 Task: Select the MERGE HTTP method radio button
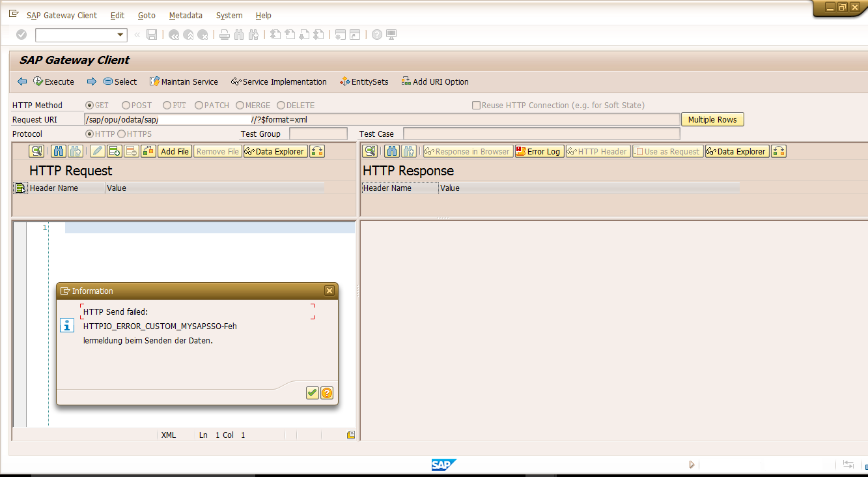(x=240, y=105)
